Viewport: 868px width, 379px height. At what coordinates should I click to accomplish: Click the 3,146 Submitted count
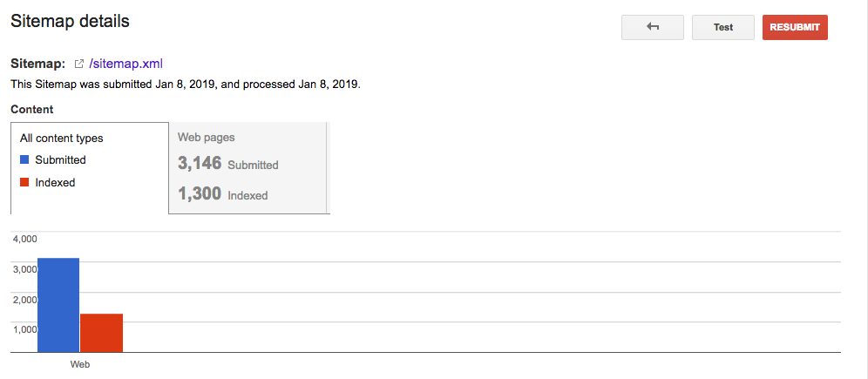point(199,164)
